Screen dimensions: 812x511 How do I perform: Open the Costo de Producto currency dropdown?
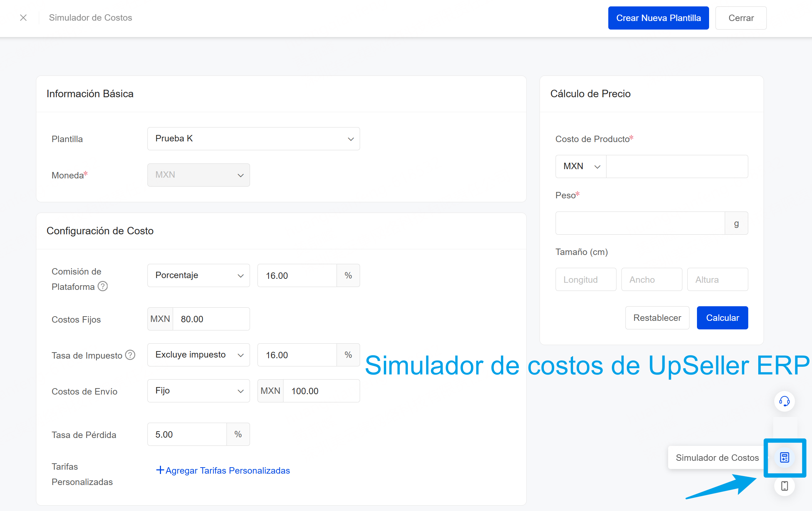point(581,166)
